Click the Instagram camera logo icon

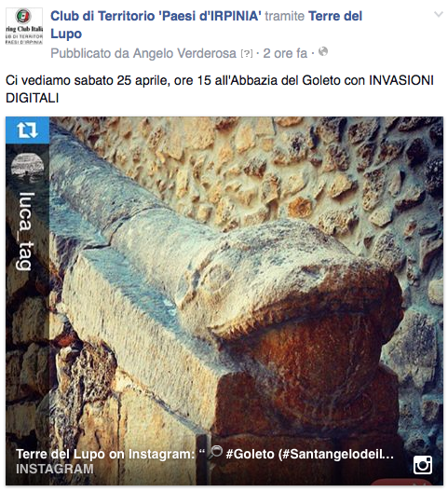(x=423, y=465)
